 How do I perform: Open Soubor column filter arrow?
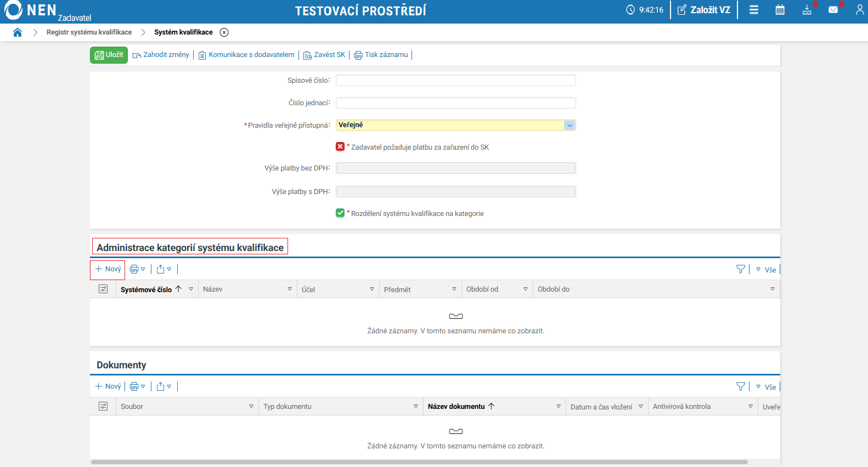[251, 406]
